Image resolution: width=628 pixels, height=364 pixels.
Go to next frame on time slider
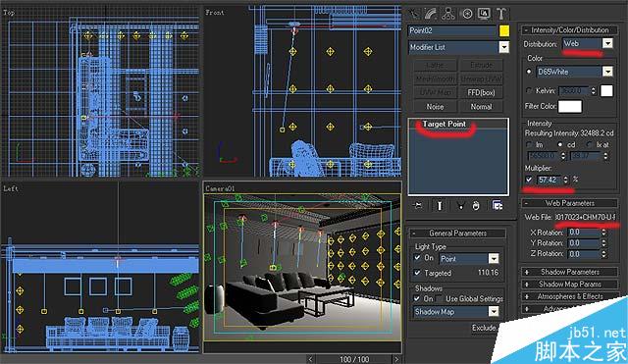396,359
